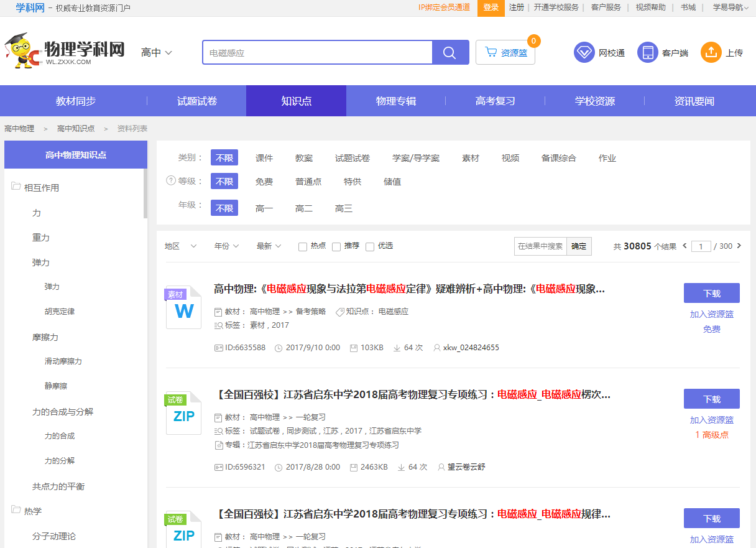Open the 年份 year dropdown
Screen dimensions: 756x548
coord(225,246)
